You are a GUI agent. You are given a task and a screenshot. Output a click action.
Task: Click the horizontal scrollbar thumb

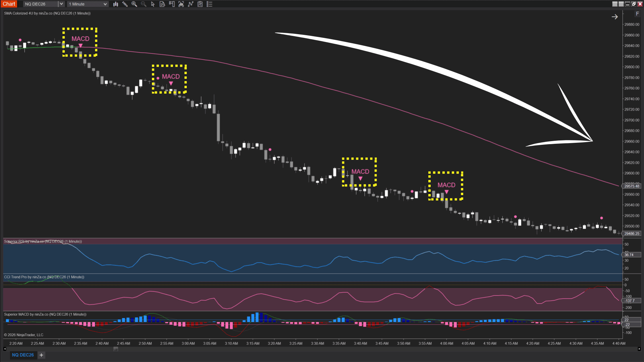tap(116, 349)
